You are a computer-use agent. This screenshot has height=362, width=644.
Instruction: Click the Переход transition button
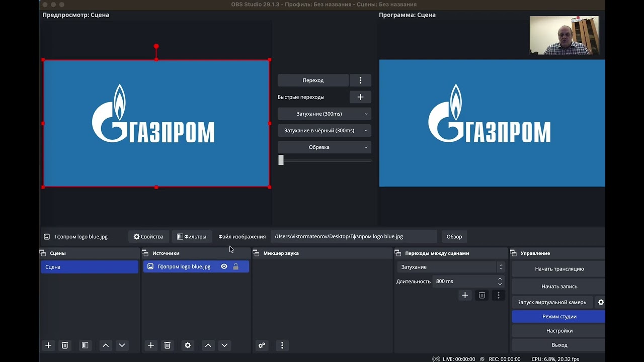pos(313,80)
